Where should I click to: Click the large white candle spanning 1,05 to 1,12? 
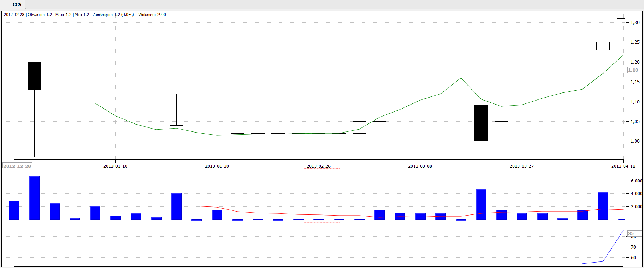pos(379,107)
